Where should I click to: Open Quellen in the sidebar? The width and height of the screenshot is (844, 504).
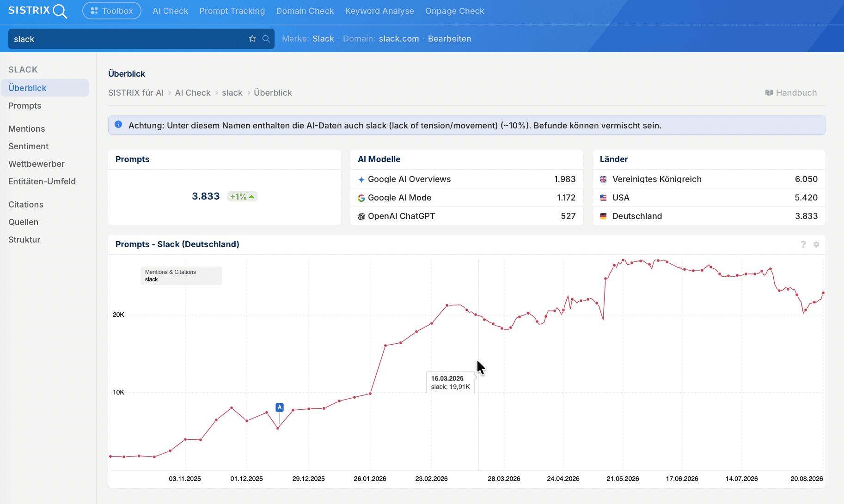pyautogui.click(x=24, y=222)
